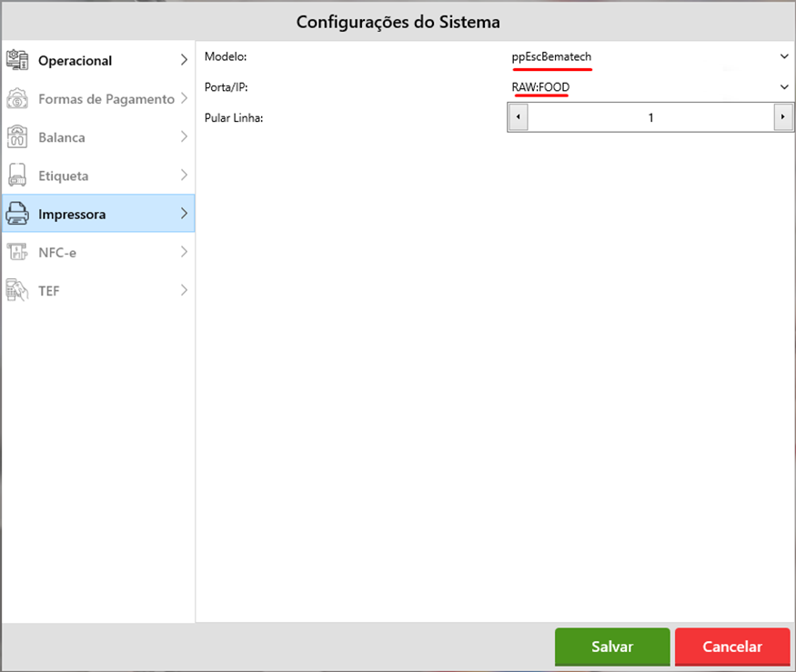Viewport: 796px width, 672px height.
Task: Open the Modelo dropdown arrow
Action: point(784,56)
